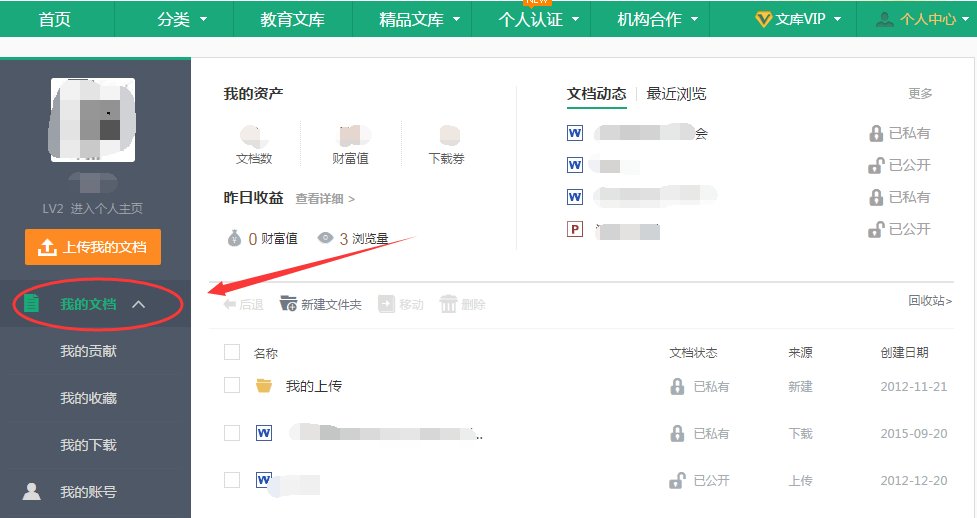Click the third Word icon in 文档动态
977x518 pixels.
pos(574,197)
